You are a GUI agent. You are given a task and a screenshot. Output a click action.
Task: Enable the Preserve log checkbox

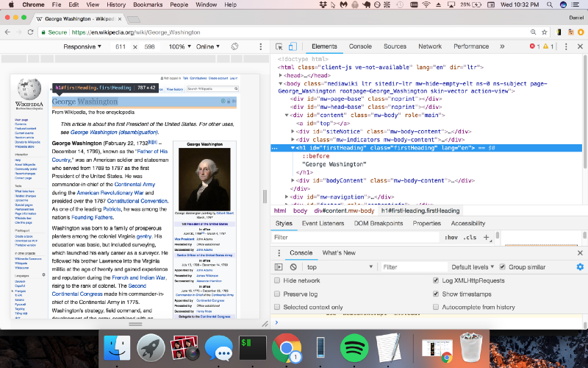tap(277, 294)
